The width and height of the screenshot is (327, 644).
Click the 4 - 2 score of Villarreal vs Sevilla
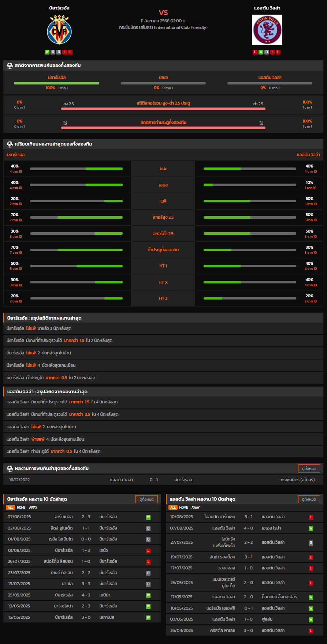coord(86,595)
